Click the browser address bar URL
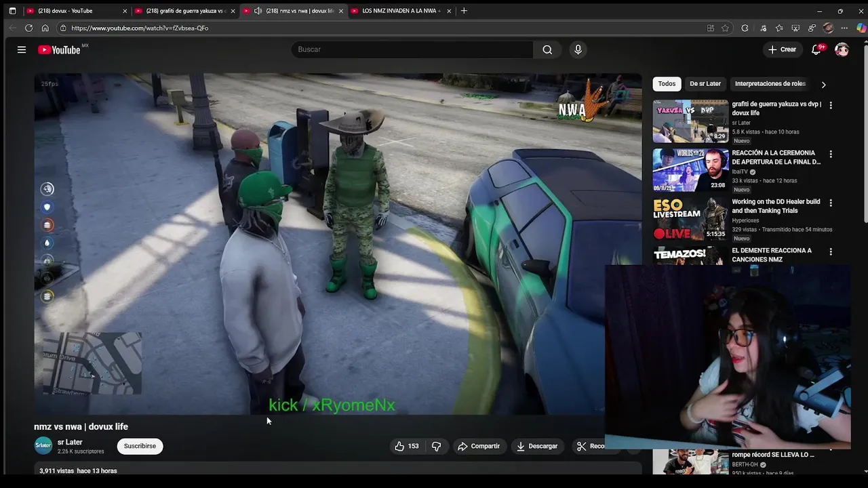 click(140, 28)
